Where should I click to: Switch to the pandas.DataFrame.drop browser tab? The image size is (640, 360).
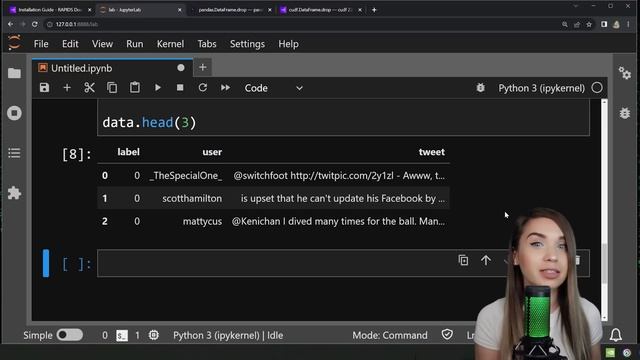231,10
